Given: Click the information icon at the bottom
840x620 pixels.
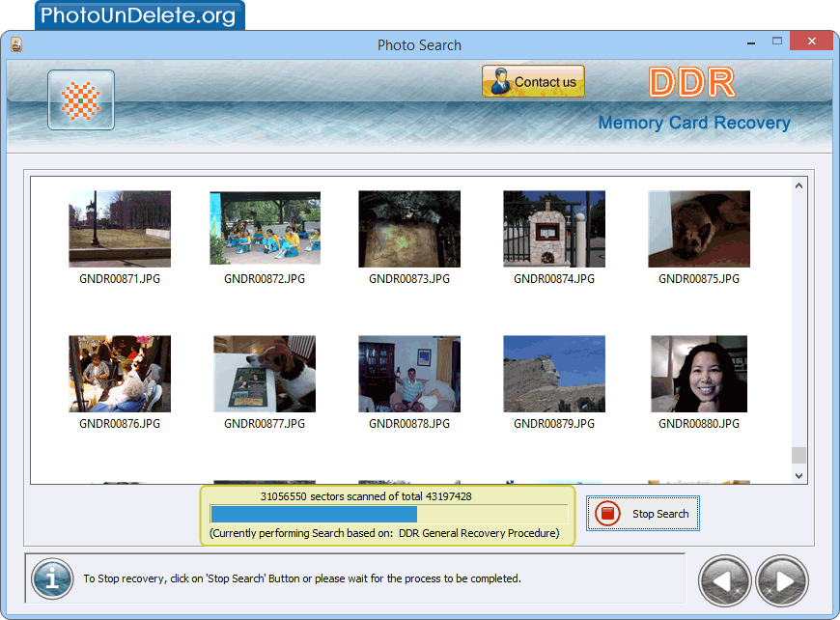Looking at the screenshot, I should click(x=51, y=578).
